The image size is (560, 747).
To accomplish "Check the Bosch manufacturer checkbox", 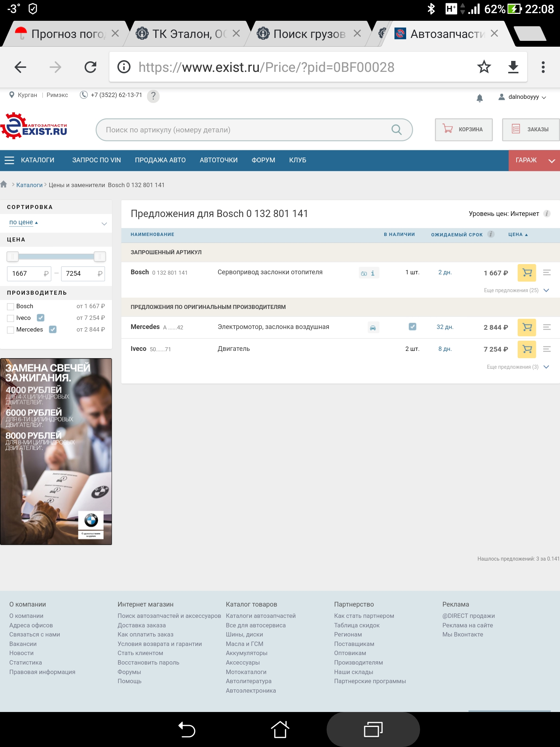I will [11, 306].
